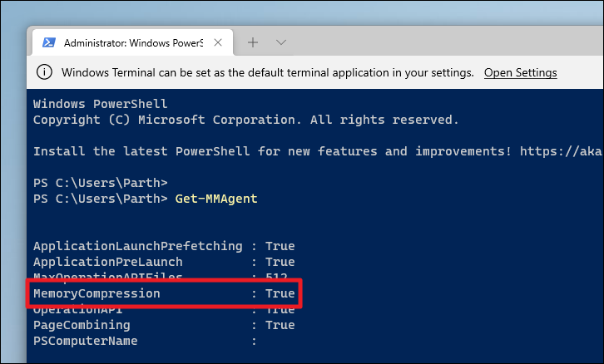This screenshot has height=364, width=604.
Task: Click the ApplicationPreLaunch output line
Action: [163, 262]
